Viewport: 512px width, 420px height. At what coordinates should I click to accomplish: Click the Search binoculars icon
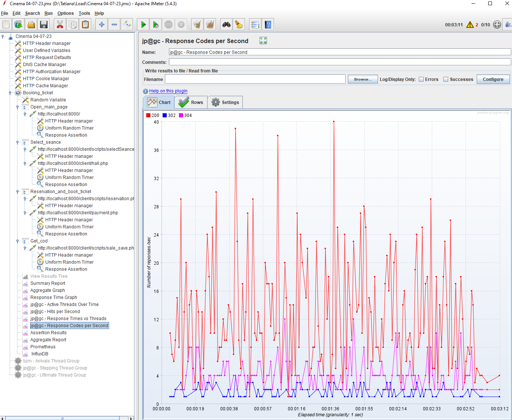226,25
